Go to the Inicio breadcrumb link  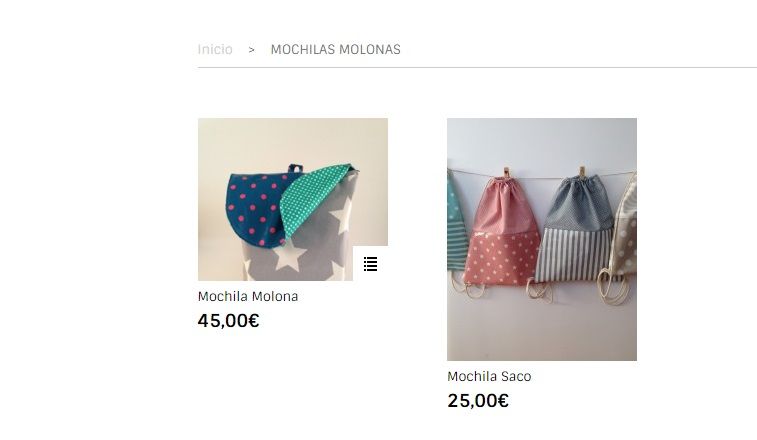[215, 49]
